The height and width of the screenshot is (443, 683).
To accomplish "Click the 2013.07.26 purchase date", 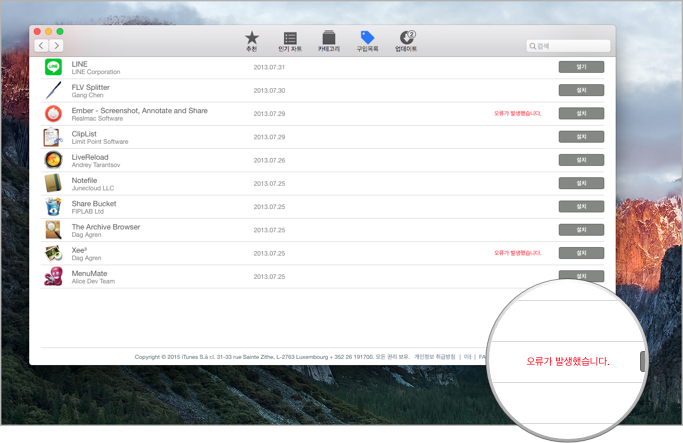I will click(269, 160).
